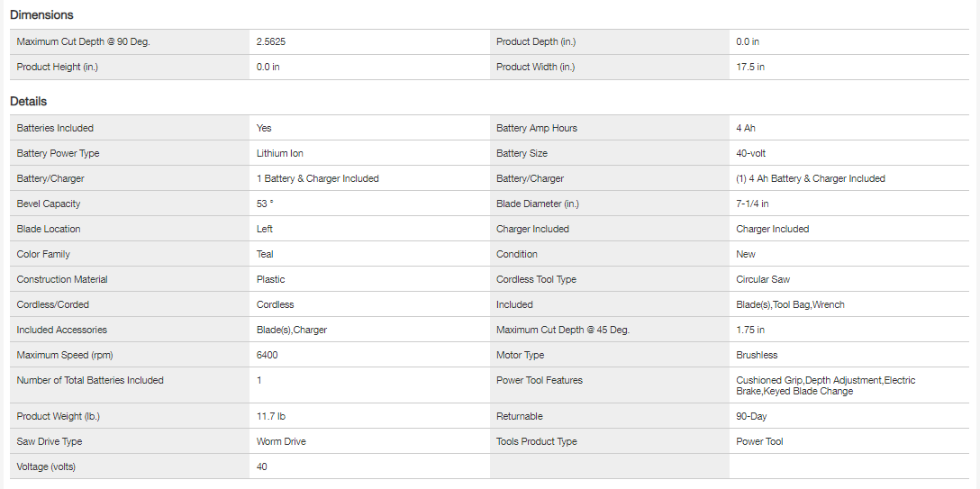Click the 7-1/4 in blade diameter value
Image resolution: width=980 pixels, height=489 pixels.
coord(752,204)
